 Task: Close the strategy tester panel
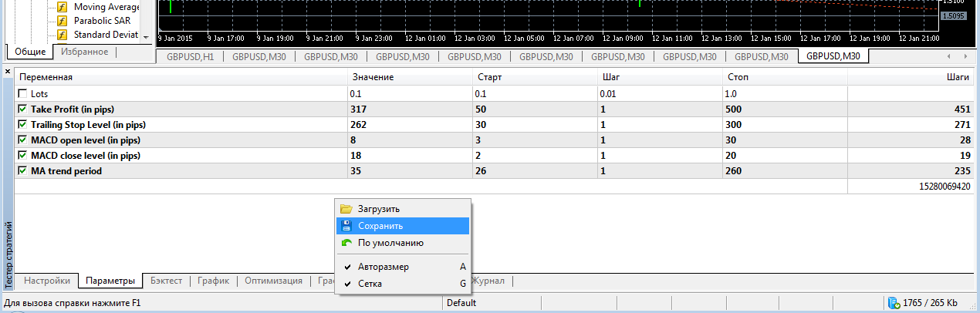[x=8, y=72]
